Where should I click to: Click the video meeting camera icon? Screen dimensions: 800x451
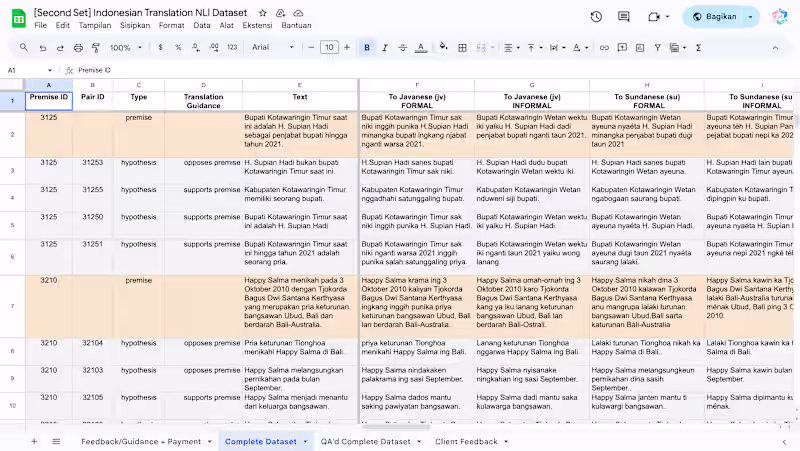tap(654, 17)
